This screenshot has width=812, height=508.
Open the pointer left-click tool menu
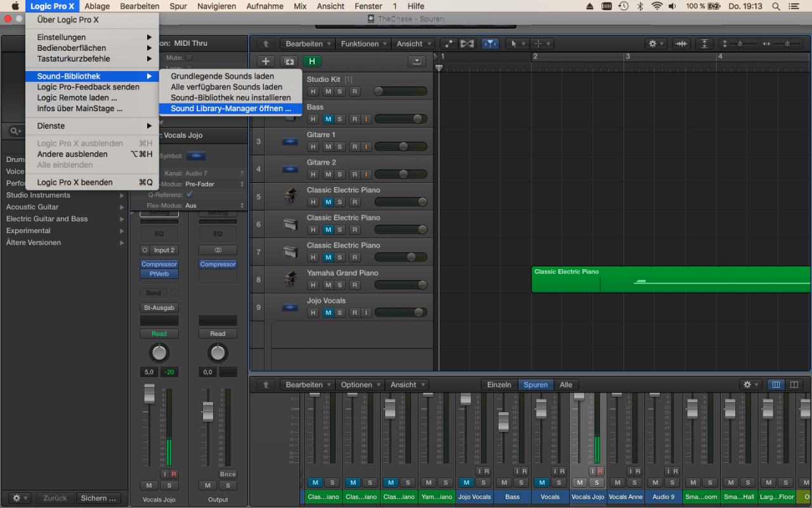click(518, 44)
